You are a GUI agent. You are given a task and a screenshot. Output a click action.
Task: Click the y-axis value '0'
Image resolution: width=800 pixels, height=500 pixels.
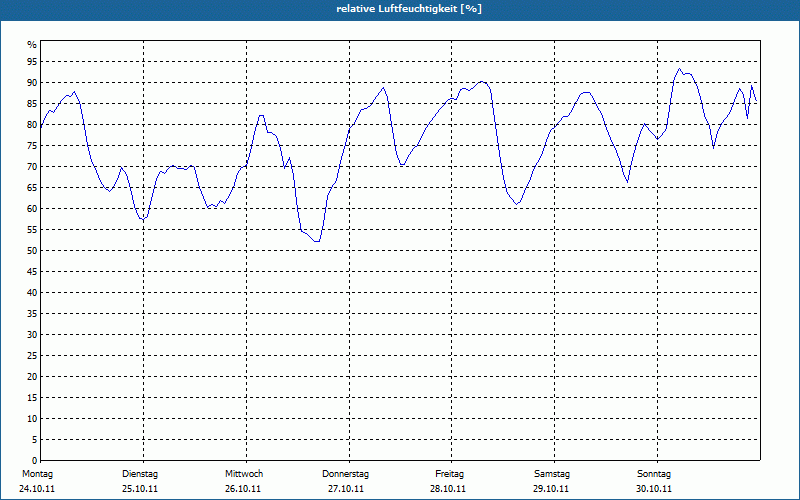35,461
